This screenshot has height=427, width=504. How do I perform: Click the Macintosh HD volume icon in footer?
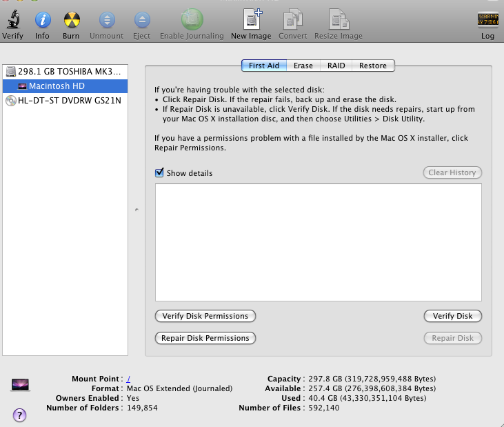click(x=20, y=384)
